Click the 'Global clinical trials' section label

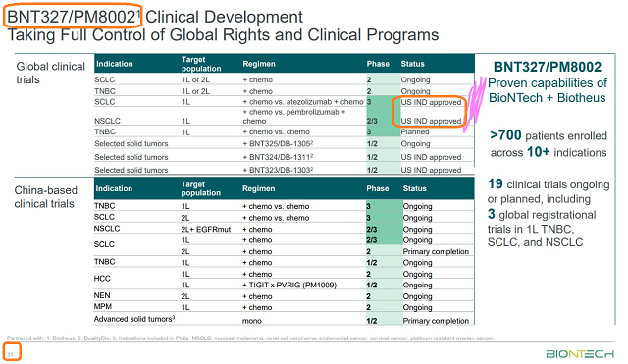pyautogui.click(x=50, y=73)
